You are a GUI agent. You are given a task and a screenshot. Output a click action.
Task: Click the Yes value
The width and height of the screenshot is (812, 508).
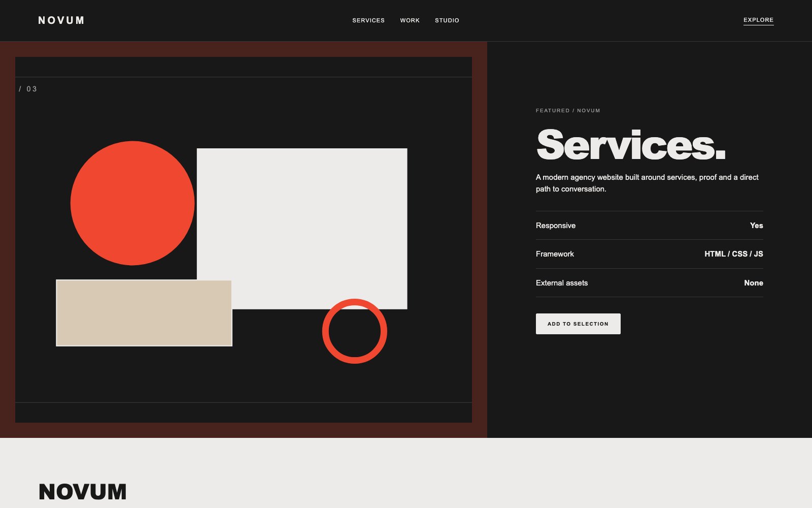pyautogui.click(x=756, y=226)
